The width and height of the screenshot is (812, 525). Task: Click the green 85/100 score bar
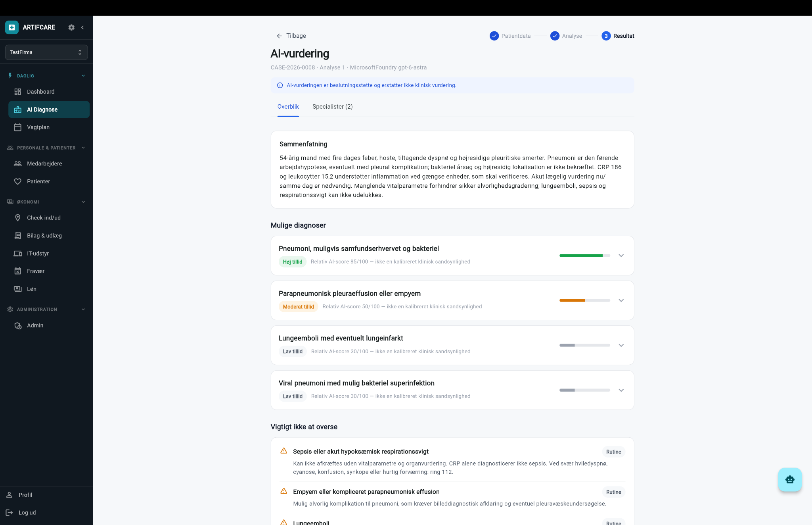(x=584, y=256)
